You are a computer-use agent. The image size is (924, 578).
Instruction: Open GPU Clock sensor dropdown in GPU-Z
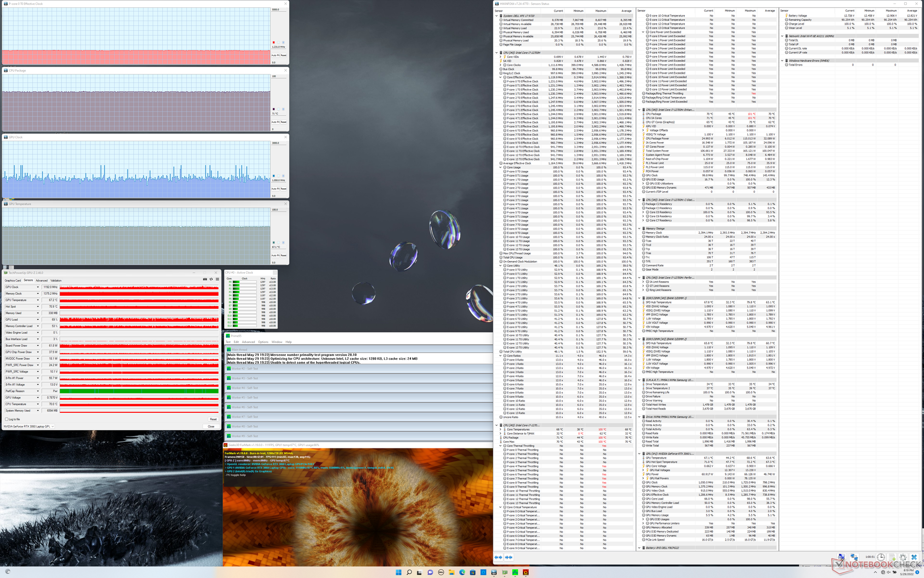coord(38,287)
